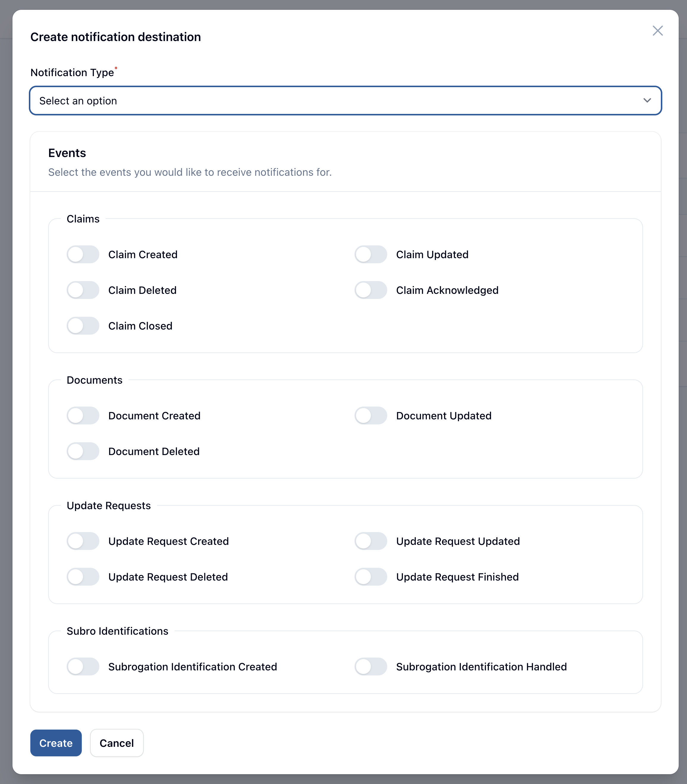Enable Document Created notifications

pyautogui.click(x=83, y=415)
